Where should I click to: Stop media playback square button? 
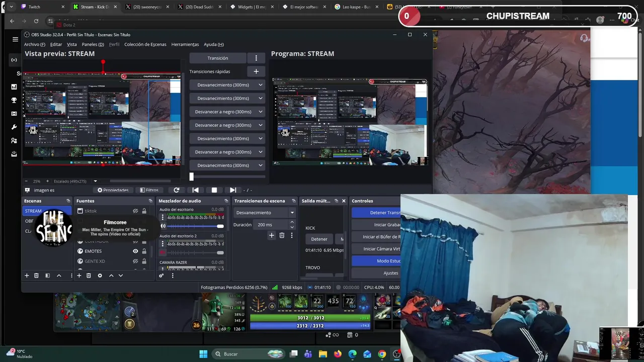pos(214,190)
